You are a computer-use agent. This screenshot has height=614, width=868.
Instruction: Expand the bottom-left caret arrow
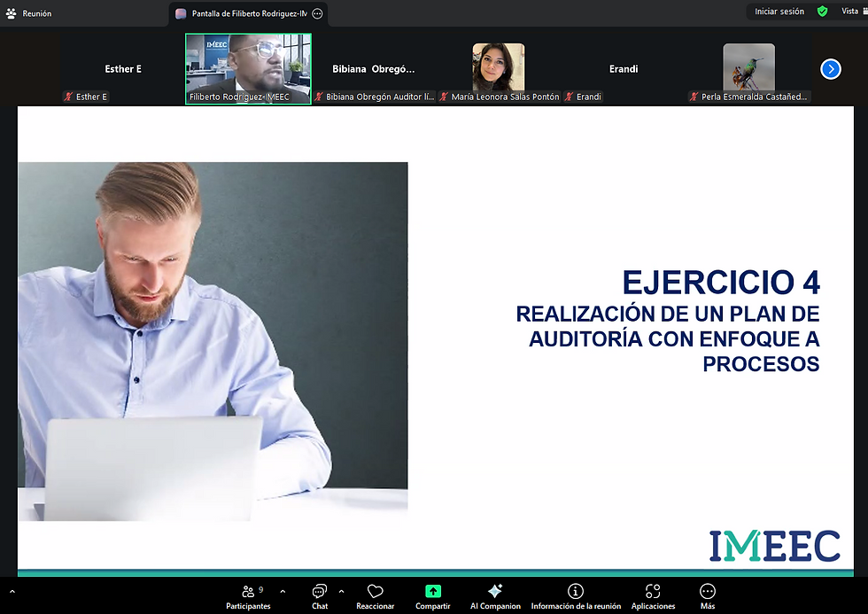12,592
